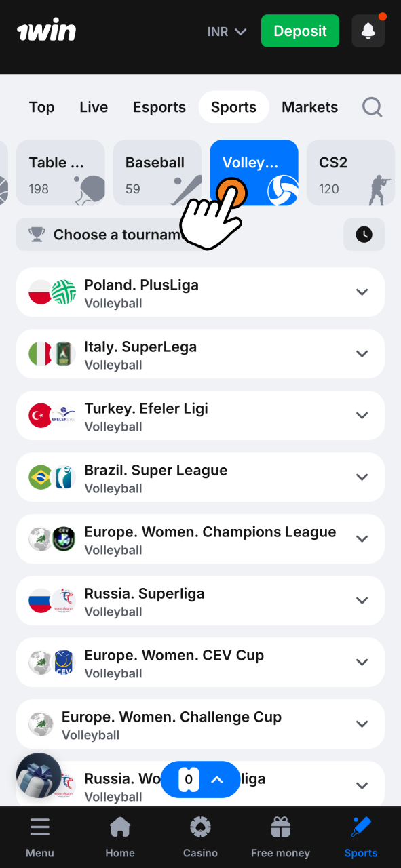Expand the Poland PlusLiga league
This screenshot has height=868, width=401.
click(362, 292)
